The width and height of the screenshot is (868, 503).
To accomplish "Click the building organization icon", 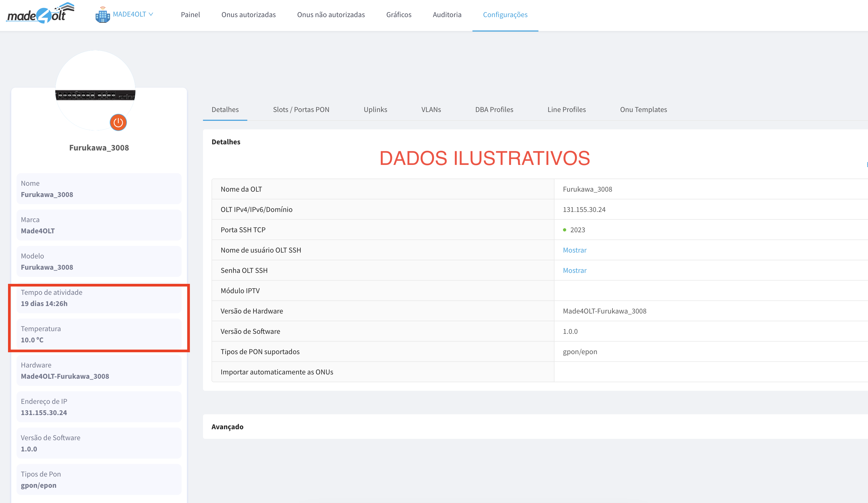I will [102, 15].
